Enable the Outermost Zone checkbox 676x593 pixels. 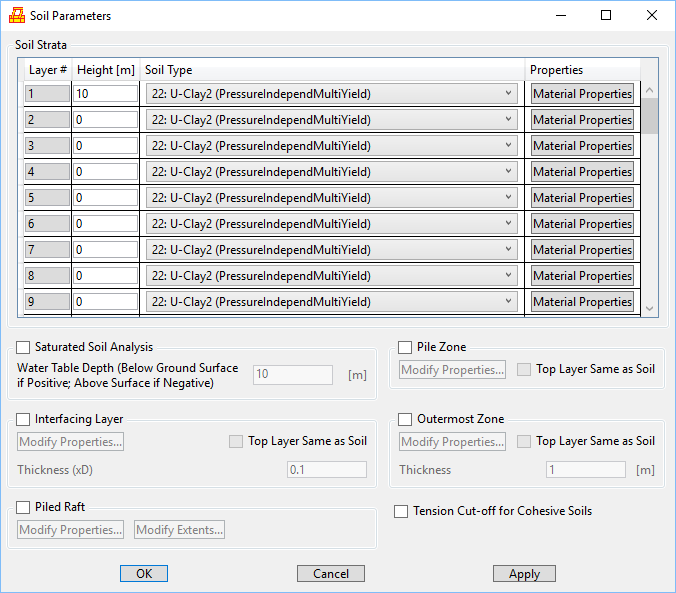(x=406, y=419)
